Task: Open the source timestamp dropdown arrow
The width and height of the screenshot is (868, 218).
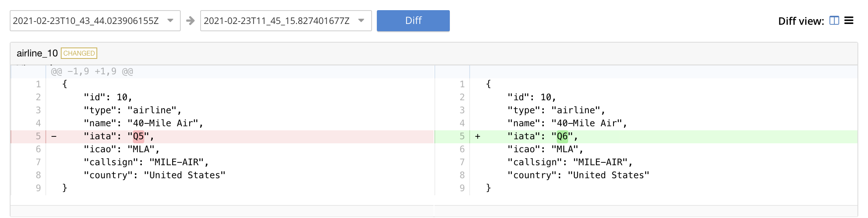Action: [171, 21]
